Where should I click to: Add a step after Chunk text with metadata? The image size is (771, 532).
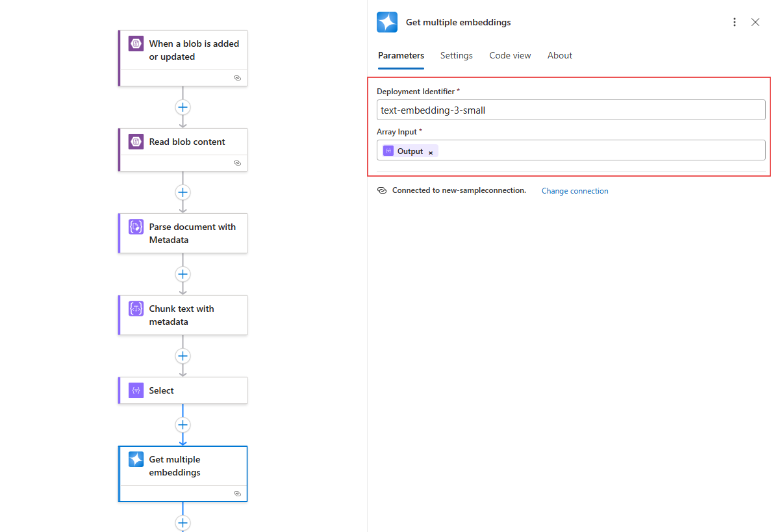pos(183,356)
